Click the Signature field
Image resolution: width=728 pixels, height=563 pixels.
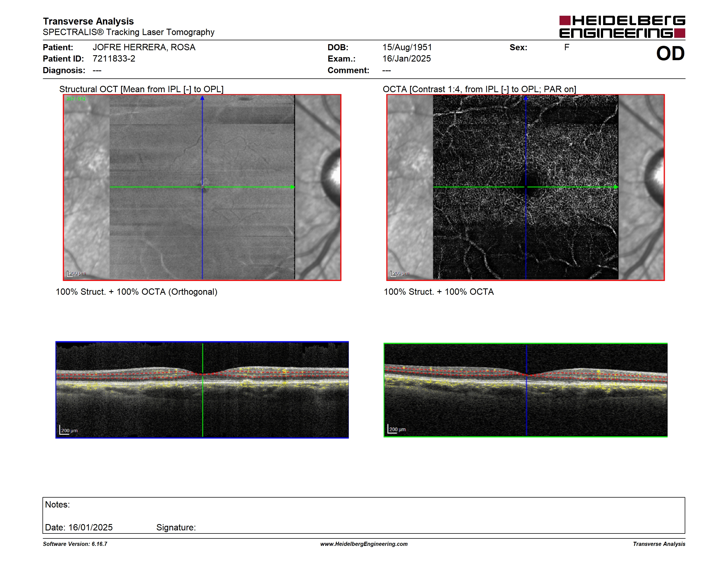(x=176, y=527)
